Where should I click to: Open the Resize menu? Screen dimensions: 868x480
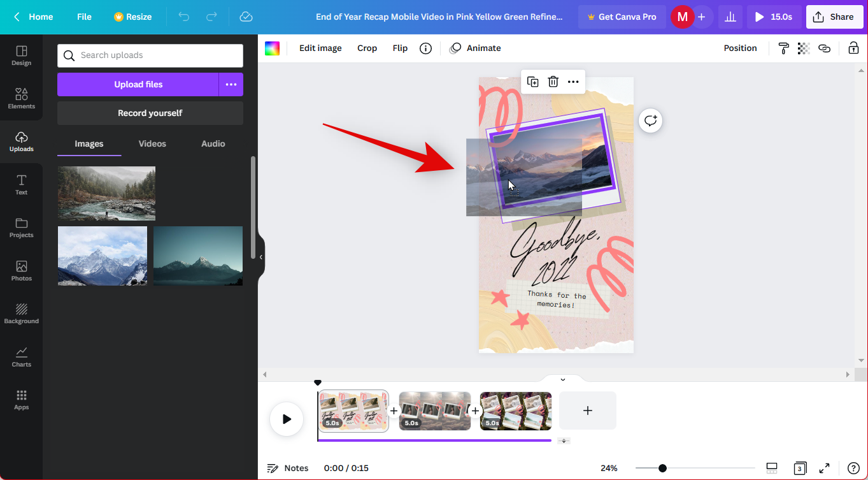(x=132, y=17)
